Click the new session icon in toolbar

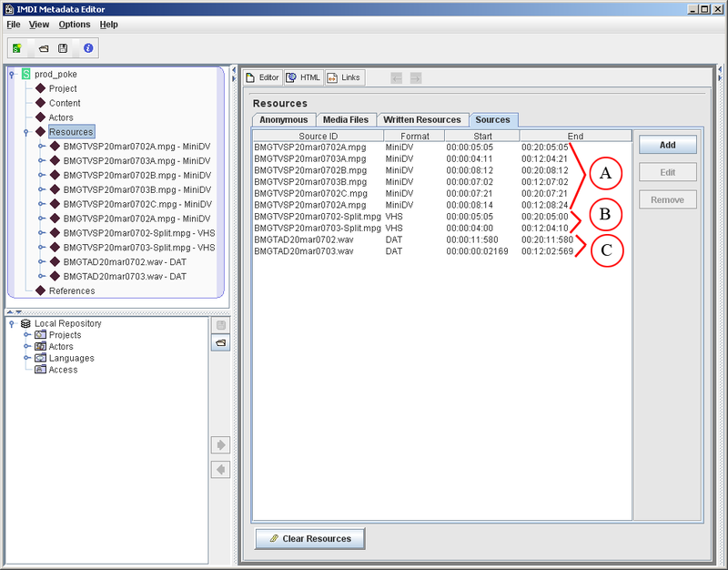pos(18,47)
